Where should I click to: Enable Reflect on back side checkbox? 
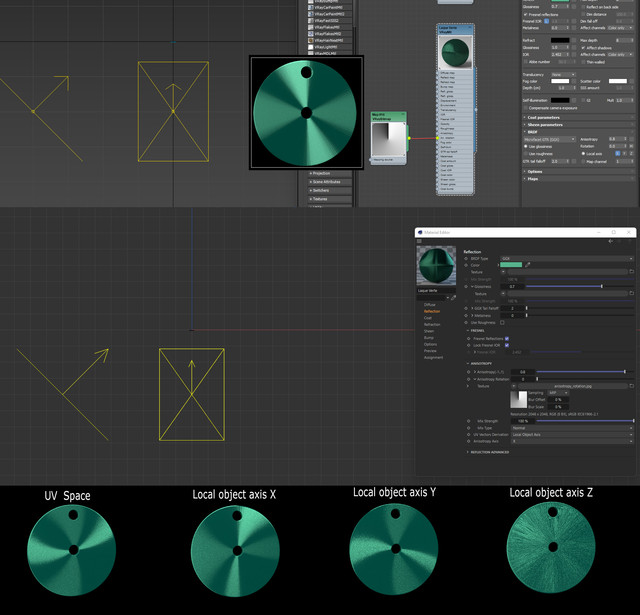point(583,7)
